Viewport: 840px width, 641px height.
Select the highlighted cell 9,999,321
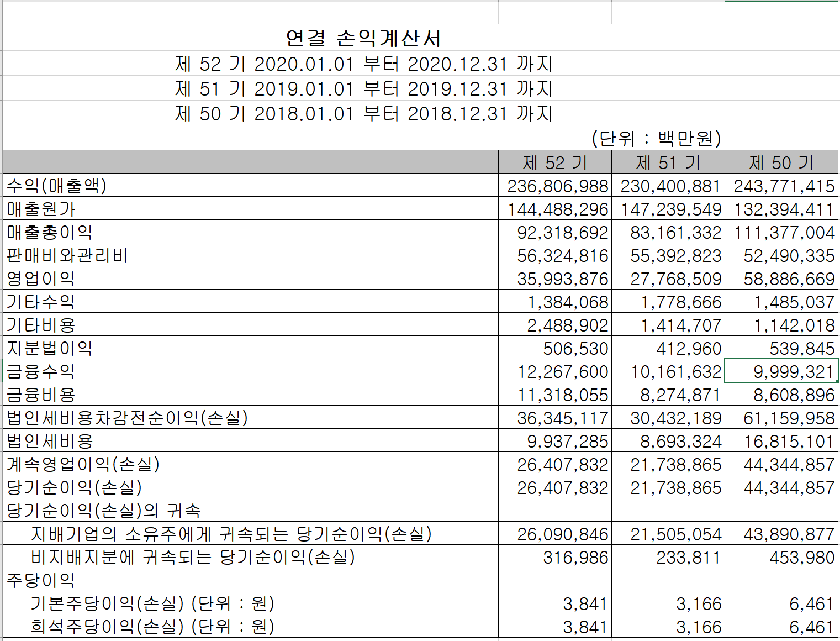pyautogui.click(x=781, y=371)
